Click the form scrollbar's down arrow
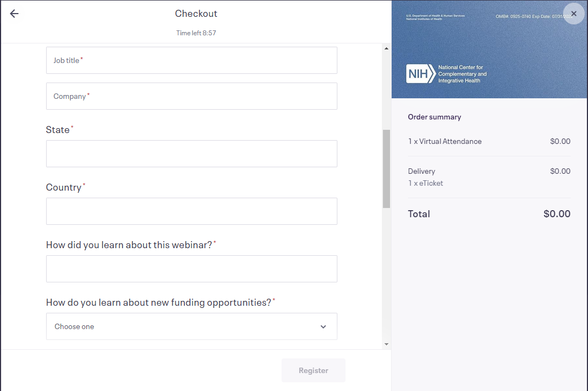 386,344
